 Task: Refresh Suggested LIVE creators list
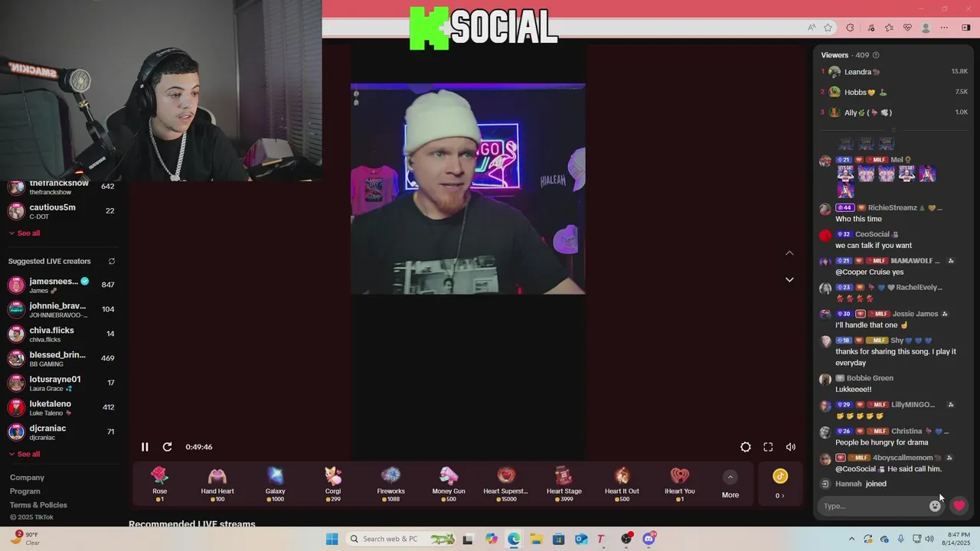(x=112, y=261)
